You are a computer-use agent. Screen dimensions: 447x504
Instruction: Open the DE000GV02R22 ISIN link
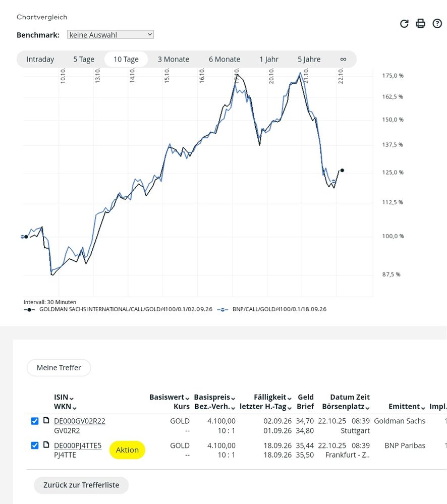(79, 421)
